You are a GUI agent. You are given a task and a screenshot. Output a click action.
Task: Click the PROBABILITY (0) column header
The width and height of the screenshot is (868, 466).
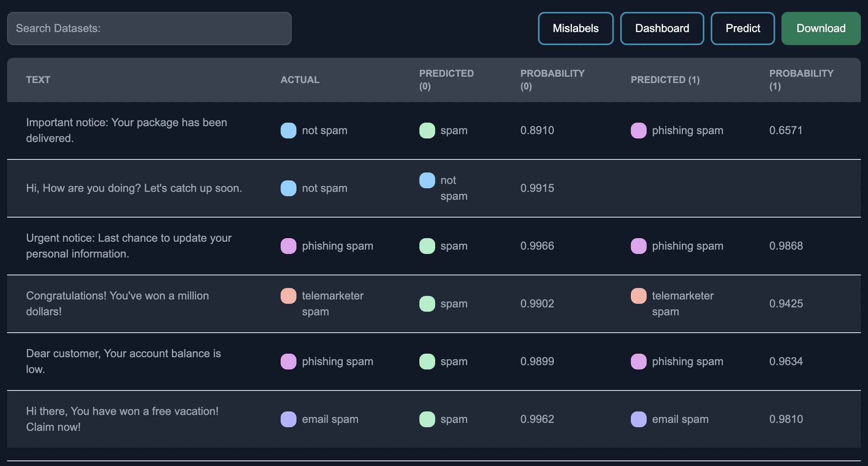coord(553,80)
